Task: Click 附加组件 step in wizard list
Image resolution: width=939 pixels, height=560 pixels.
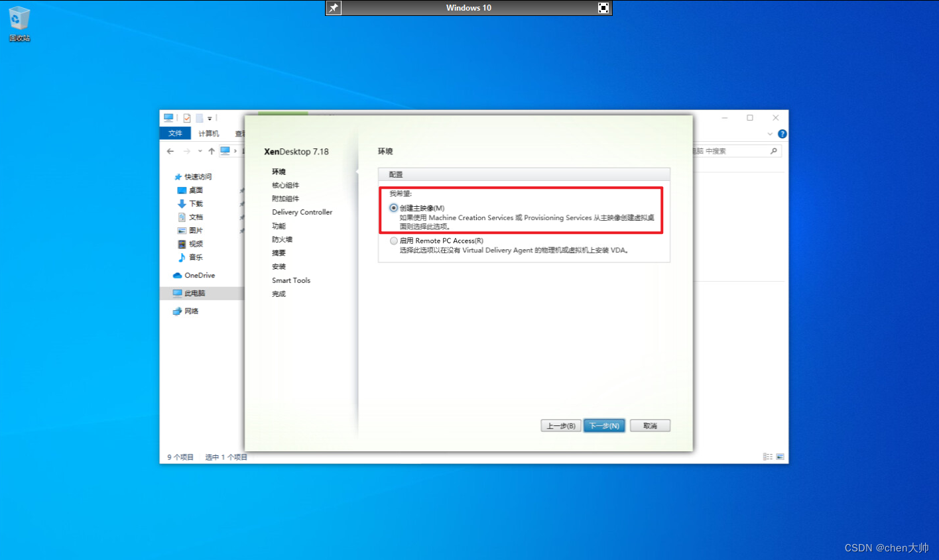Action: pos(285,199)
